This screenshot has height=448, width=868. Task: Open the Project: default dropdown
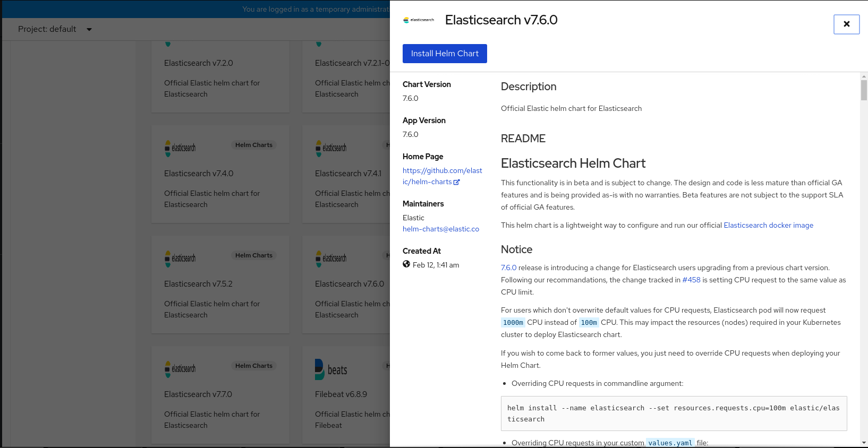55,29
